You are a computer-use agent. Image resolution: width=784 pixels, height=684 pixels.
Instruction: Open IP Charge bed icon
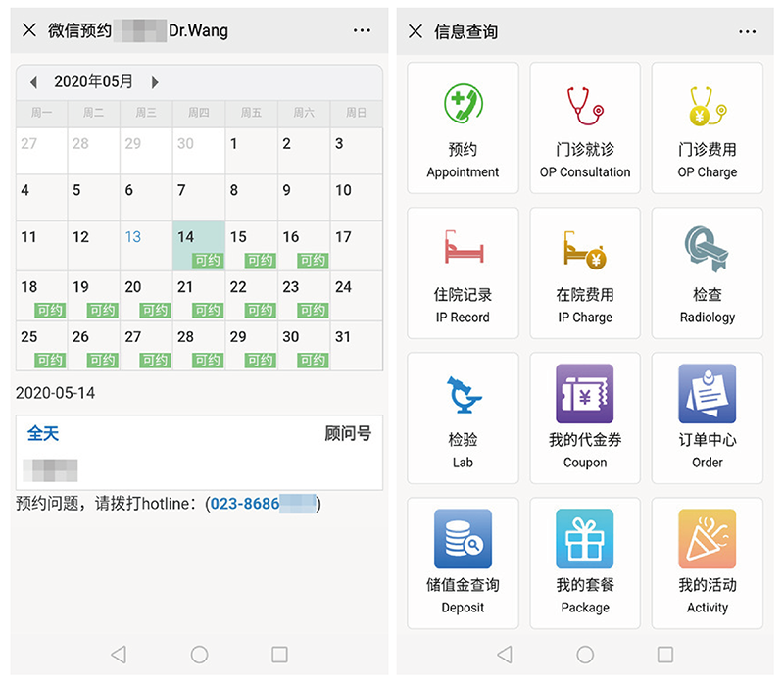(585, 249)
